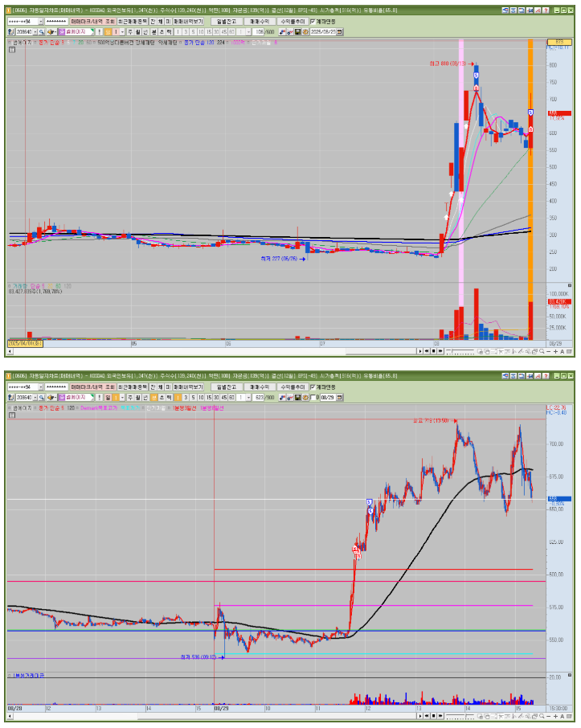The image size is (581, 728).
Task: Open the calendar picker beside 2025/08/29 date
Action: [x=339, y=32]
